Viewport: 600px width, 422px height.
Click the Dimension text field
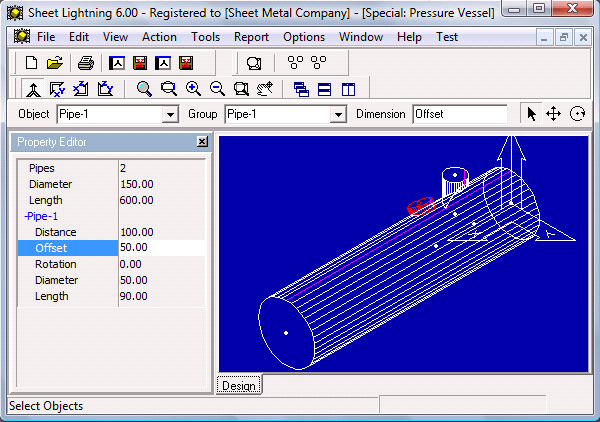[459, 114]
